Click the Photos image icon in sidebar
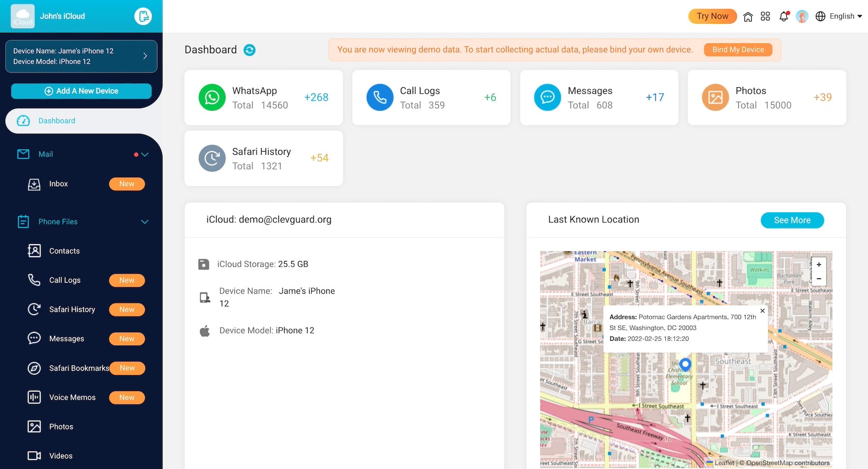 34,427
